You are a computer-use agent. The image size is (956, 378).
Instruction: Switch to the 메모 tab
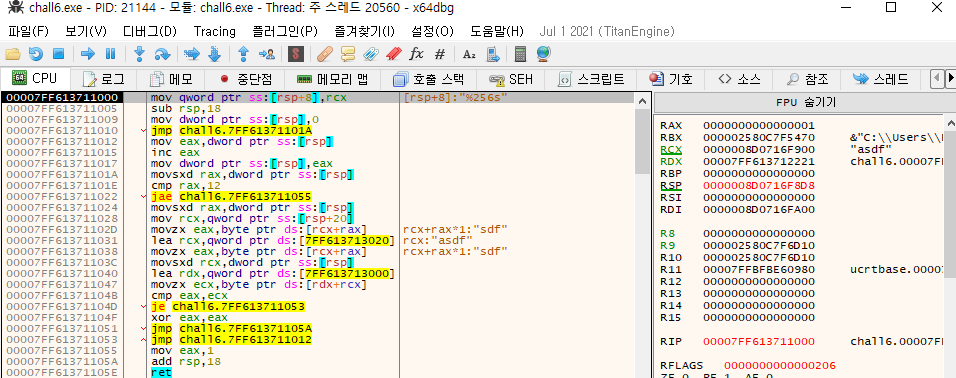pyautogui.click(x=171, y=79)
